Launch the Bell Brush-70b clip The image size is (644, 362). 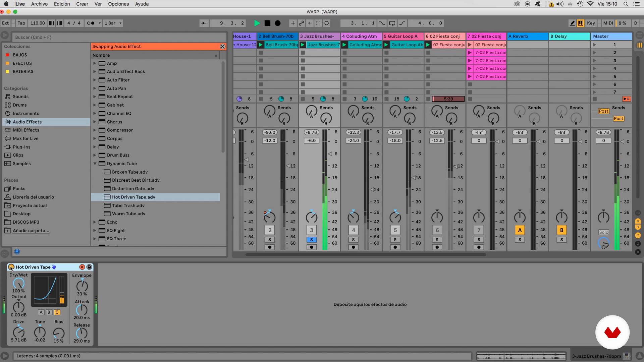tap(261, 45)
